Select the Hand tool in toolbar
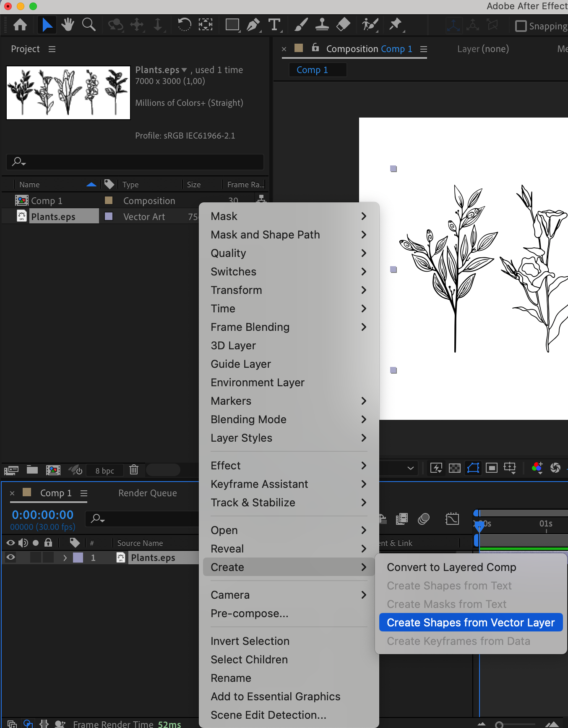The image size is (568, 728). 67,25
